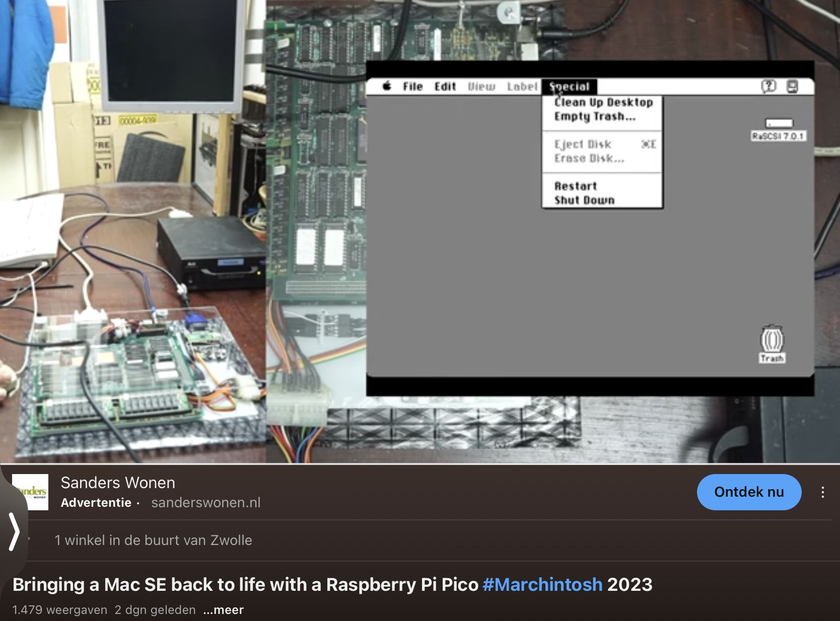The width and height of the screenshot is (840, 621).
Task: Open the File menu
Action: pyautogui.click(x=412, y=87)
